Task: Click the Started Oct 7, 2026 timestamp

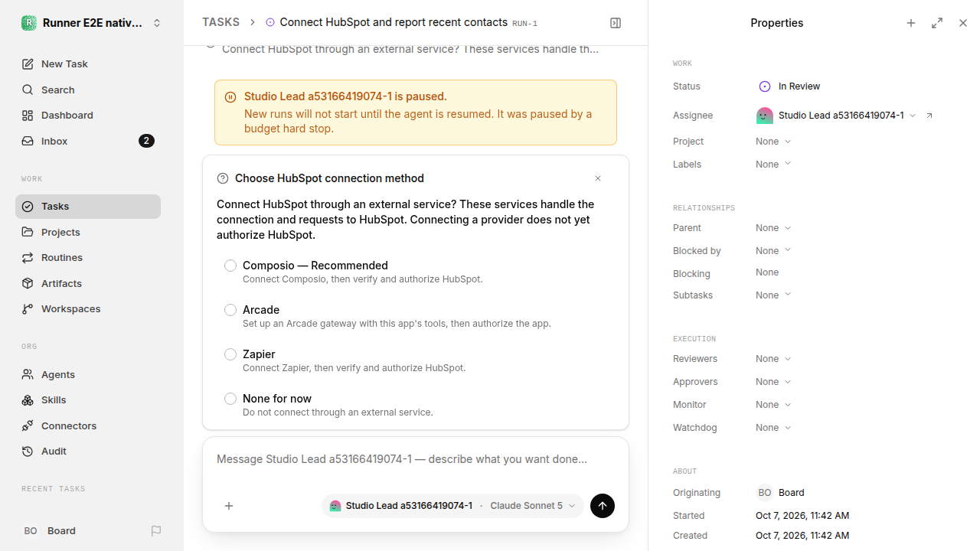Action: 802,516
